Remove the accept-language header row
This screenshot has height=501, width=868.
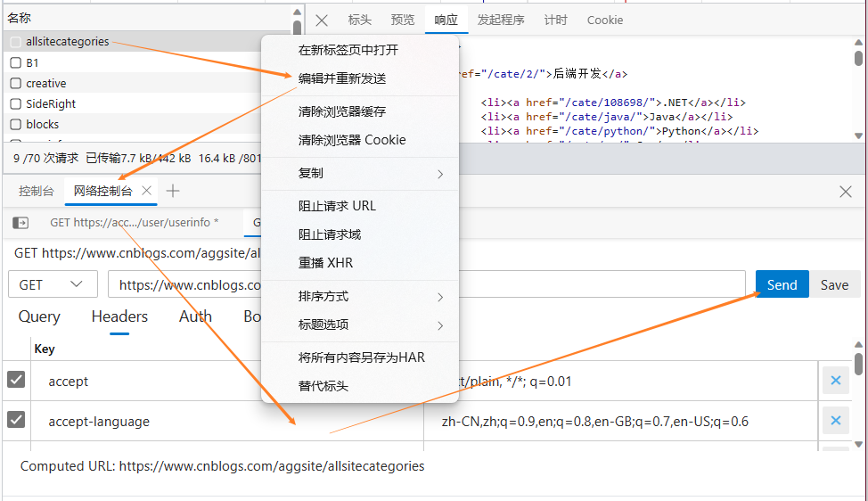click(x=835, y=421)
